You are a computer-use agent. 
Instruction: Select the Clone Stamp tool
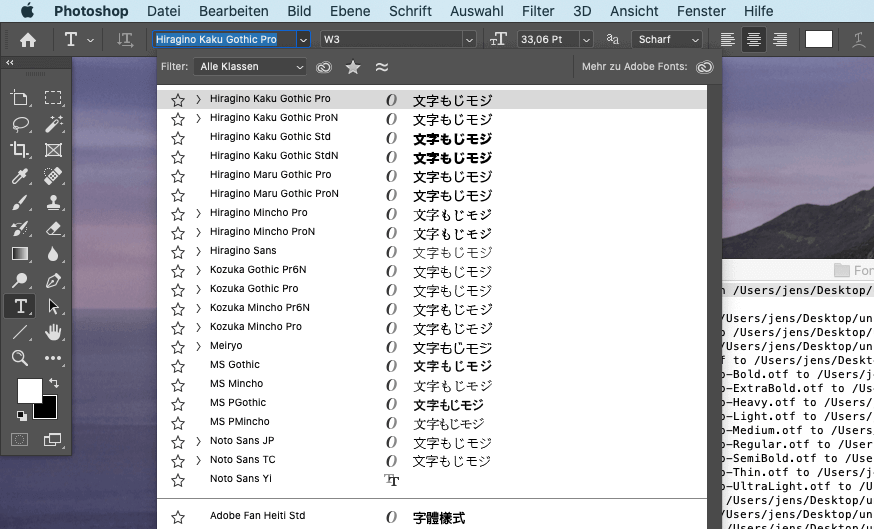pyautogui.click(x=53, y=202)
